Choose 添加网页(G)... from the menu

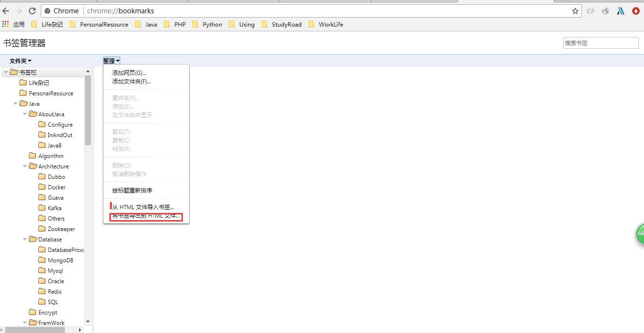click(146, 73)
